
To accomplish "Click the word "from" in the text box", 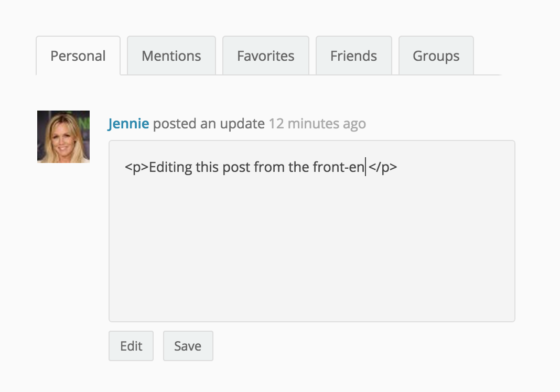I will pyautogui.click(x=270, y=168).
